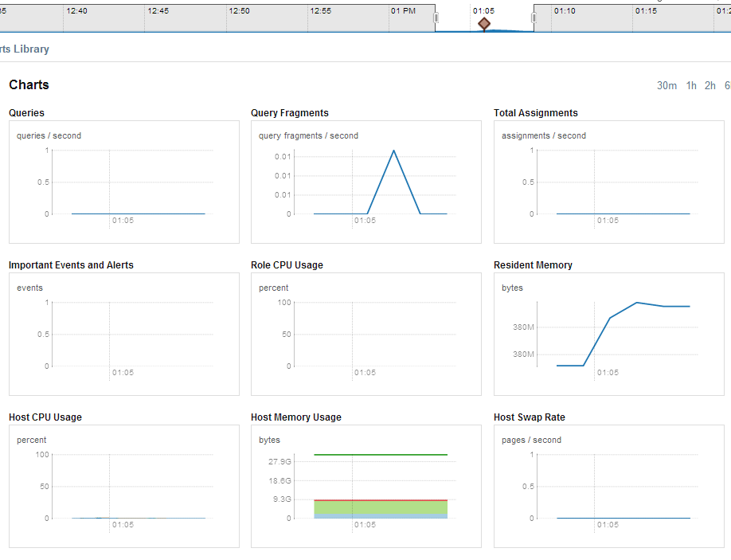
Task: Open the Query Fragments chart
Action: click(366, 182)
